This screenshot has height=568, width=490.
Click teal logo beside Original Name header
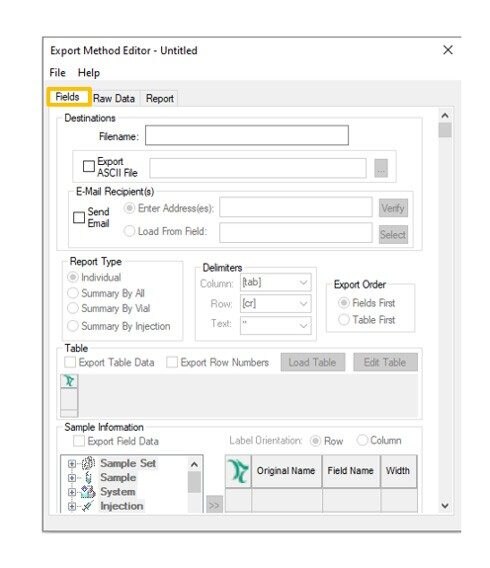tap(238, 471)
